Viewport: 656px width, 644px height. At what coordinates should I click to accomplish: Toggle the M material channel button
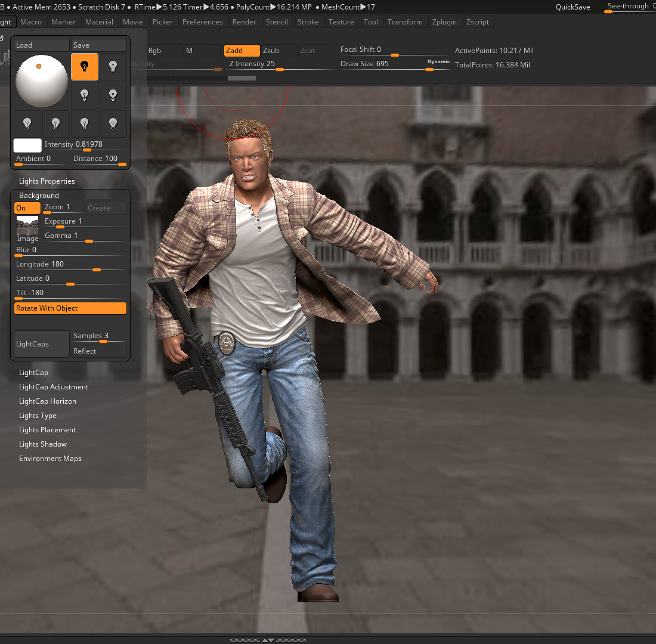[x=202, y=51]
